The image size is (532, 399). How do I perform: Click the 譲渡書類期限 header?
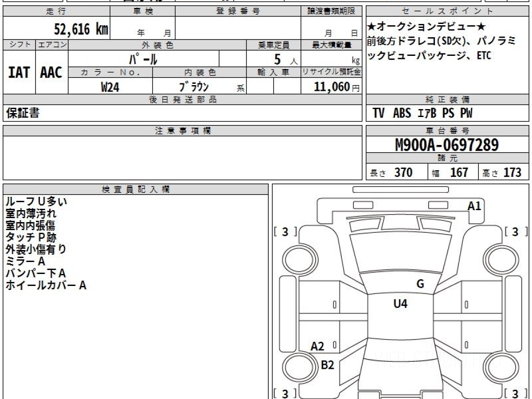(x=332, y=12)
